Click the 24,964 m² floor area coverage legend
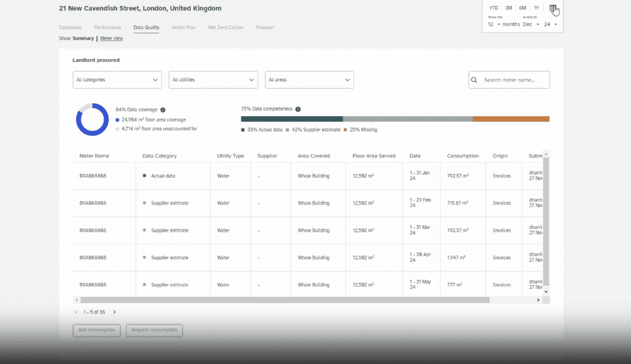The width and height of the screenshot is (631, 364). tap(151, 120)
